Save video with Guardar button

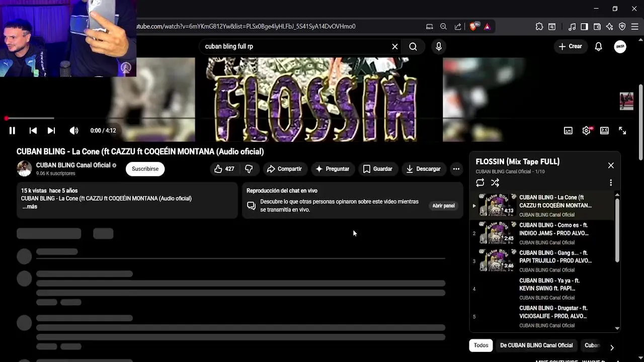377,169
